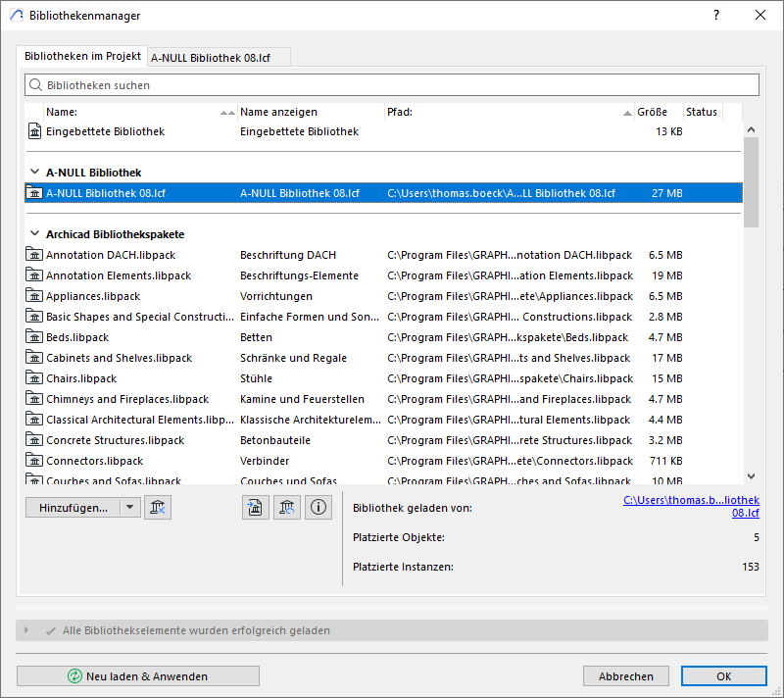784x698 pixels.
Task: Click the Appliances.libpack folder icon
Action: point(34,295)
